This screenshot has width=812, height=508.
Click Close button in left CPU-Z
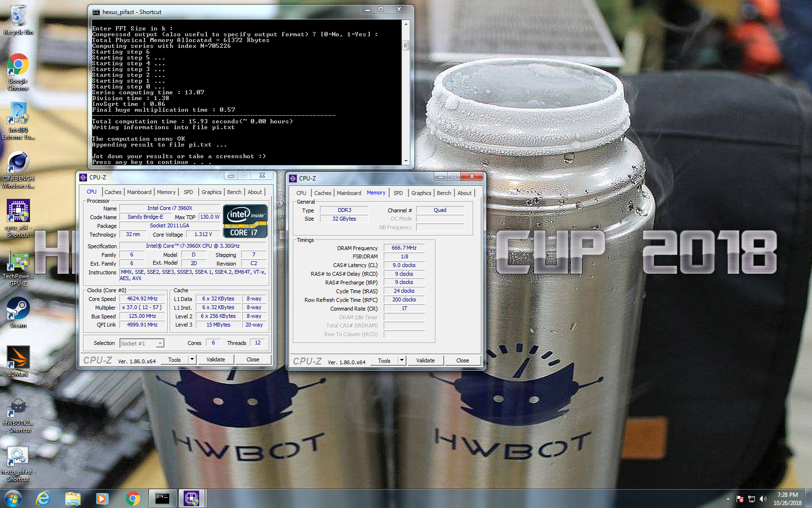[x=253, y=359]
